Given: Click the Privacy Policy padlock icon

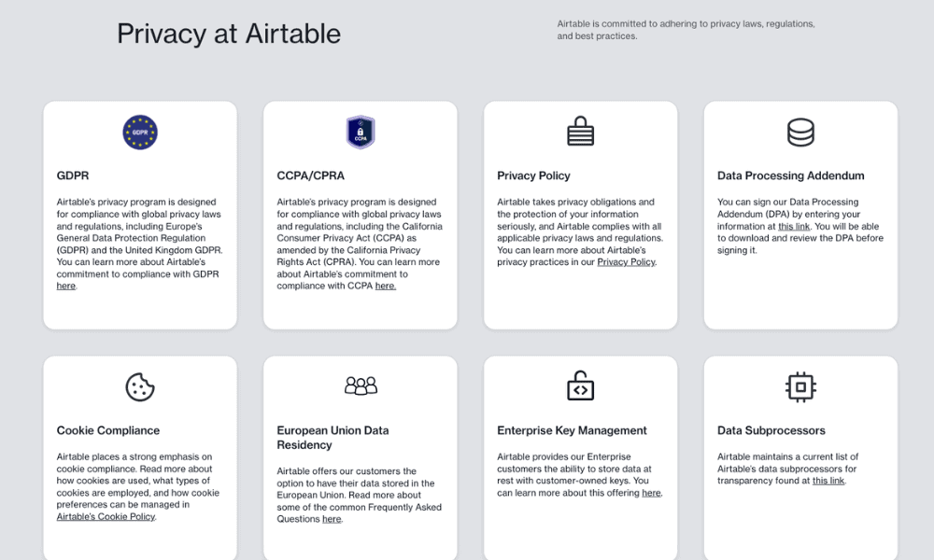Looking at the screenshot, I should (580, 131).
